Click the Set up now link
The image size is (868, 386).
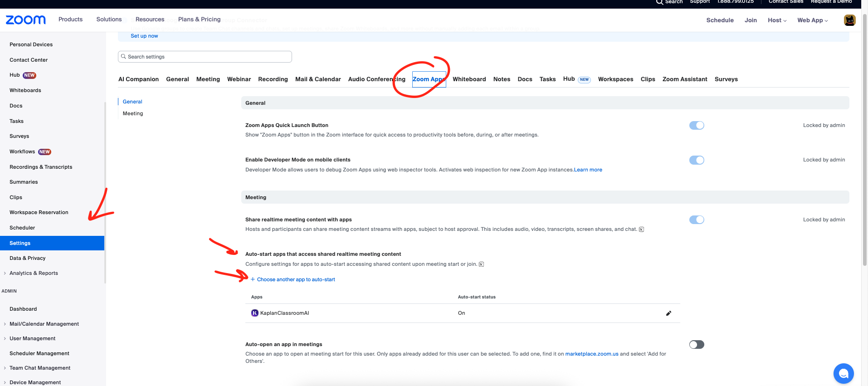(144, 36)
